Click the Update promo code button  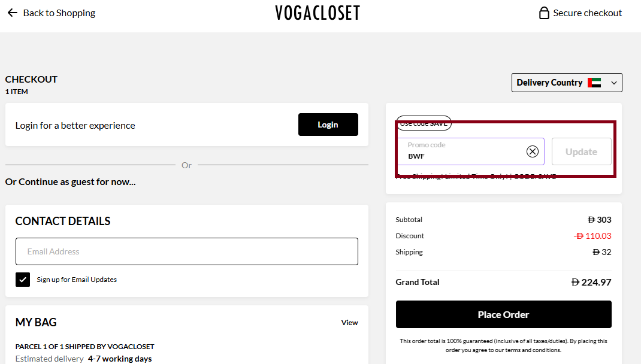pos(581,151)
